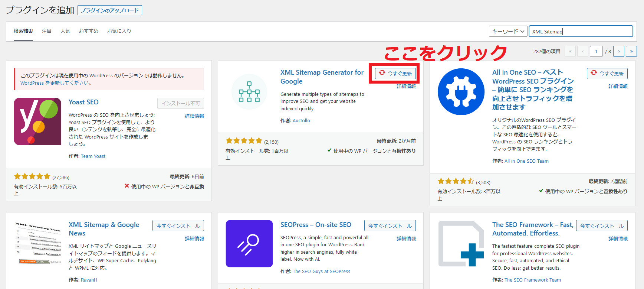Click プラグインのアップロード button
Image resolution: width=644 pixels, height=289 pixels.
tap(110, 10)
